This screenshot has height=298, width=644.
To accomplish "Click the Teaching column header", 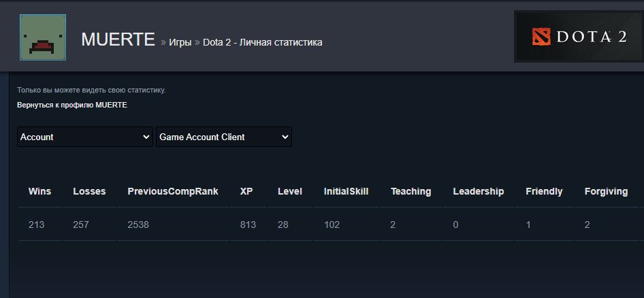I will 410,191.
